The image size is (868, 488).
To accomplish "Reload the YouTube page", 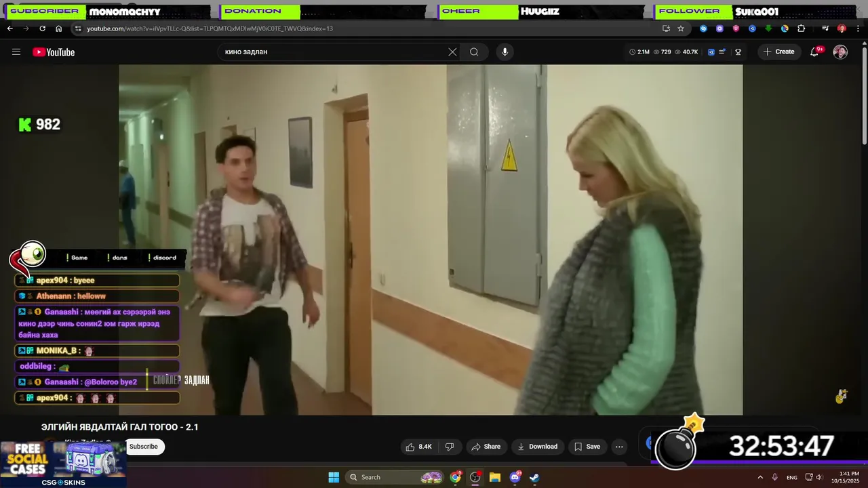I will coord(42,28).
